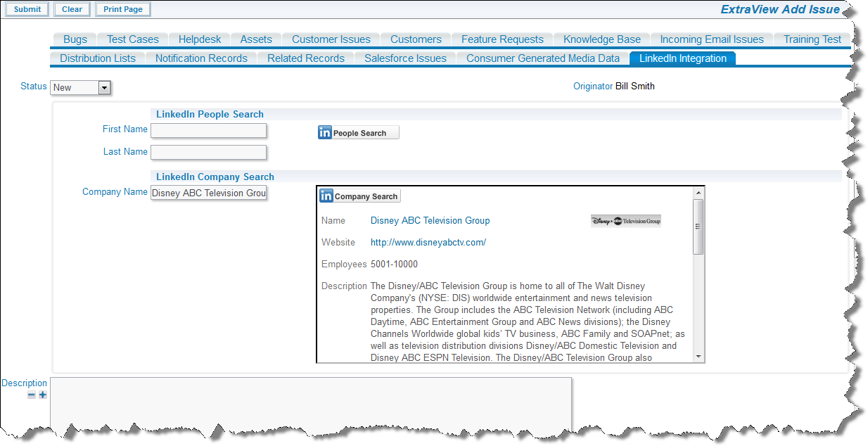Screen dimensions: 868x446
Task: Open the Salesforce Issues tab
Action: pyautogui.click(x=405, y=58)
